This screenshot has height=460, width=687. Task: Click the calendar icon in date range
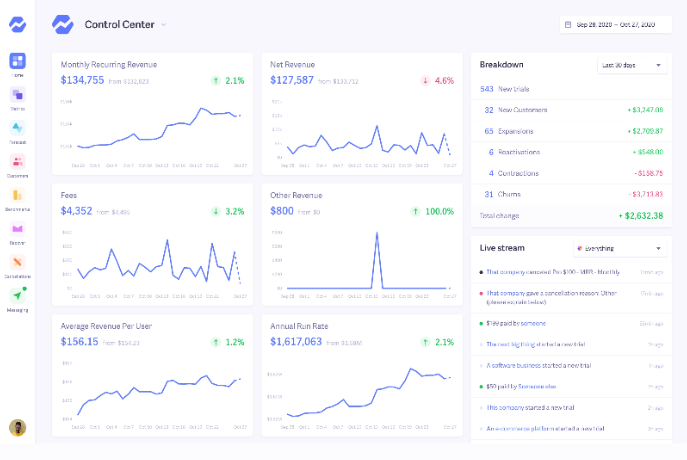coord(568,25)
